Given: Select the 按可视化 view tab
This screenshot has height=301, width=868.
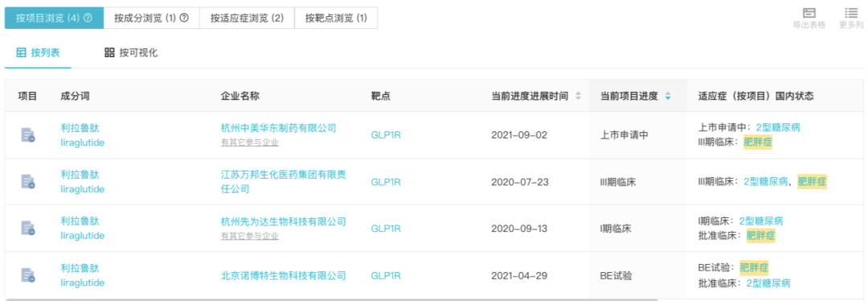Looking at the screenshot, I should [x=131, y=53].
